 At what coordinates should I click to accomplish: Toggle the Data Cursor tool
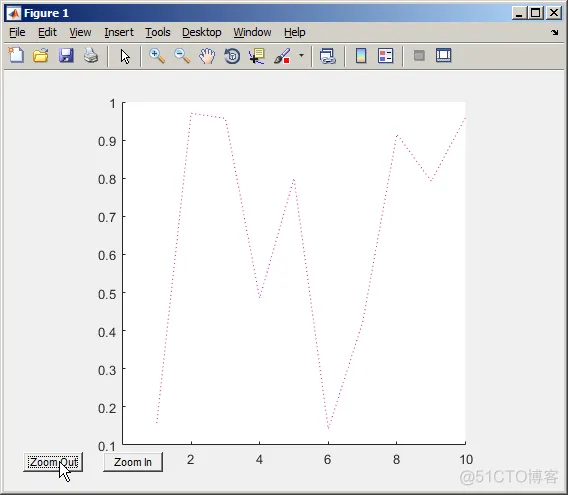click(x=257, y=56)
